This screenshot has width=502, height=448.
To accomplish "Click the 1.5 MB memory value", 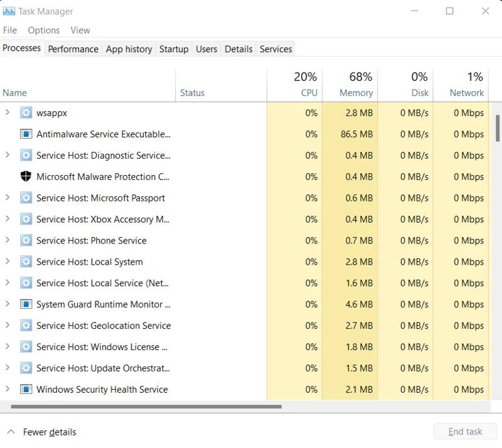I will tap(359, 368).
